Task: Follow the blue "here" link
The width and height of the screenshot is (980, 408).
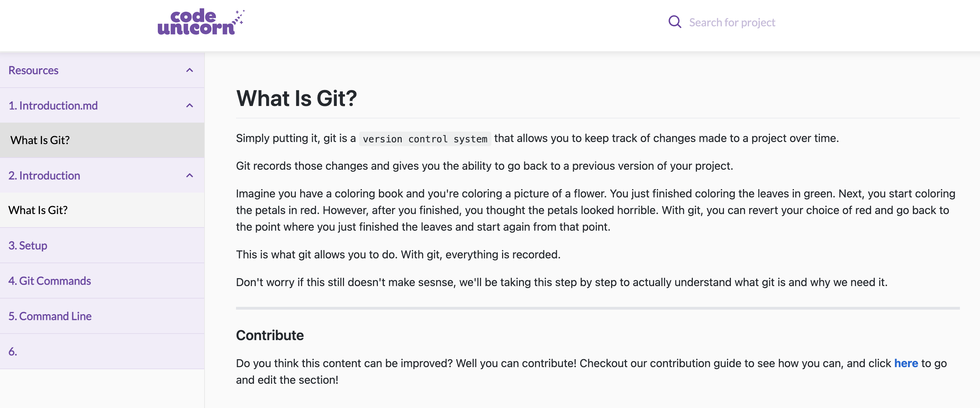Action: coord(906,363)
